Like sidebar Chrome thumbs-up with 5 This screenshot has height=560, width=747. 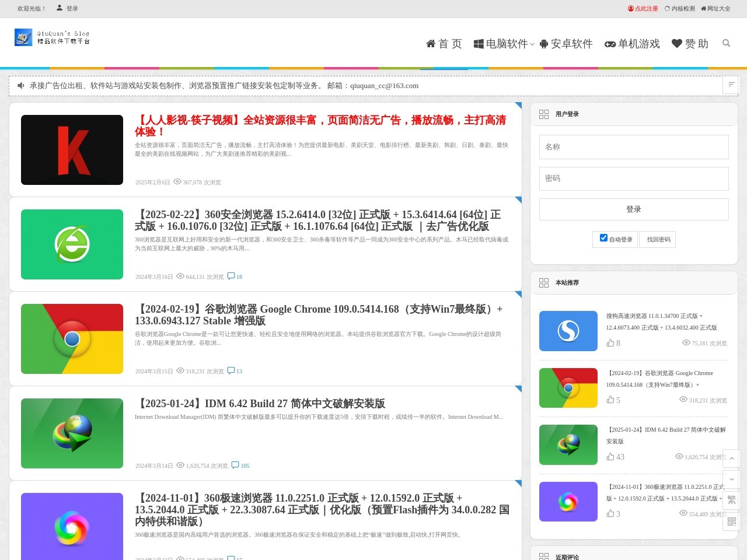(610, 400)
